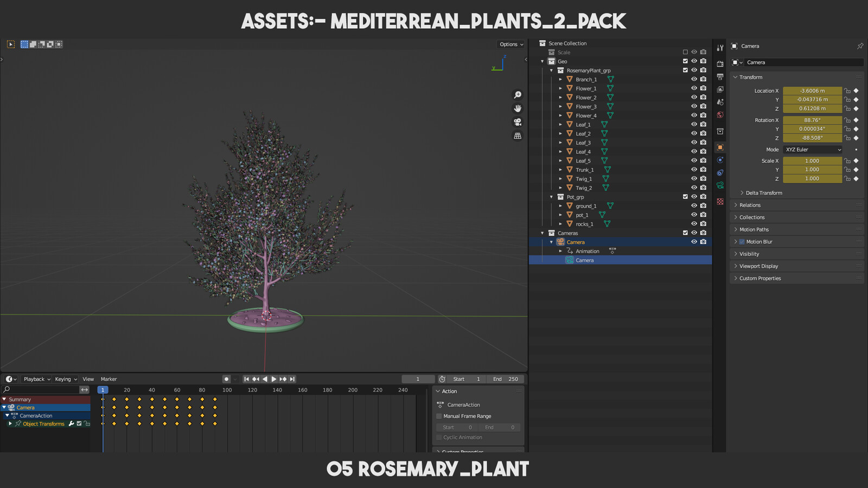Open the Output properties tab icon
The height and width of the screenshot is (488, 868).
(x=720, y=77)
